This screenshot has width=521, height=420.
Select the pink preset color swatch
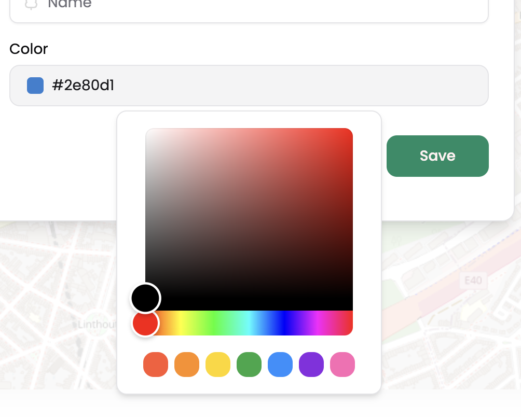point(342,365)
